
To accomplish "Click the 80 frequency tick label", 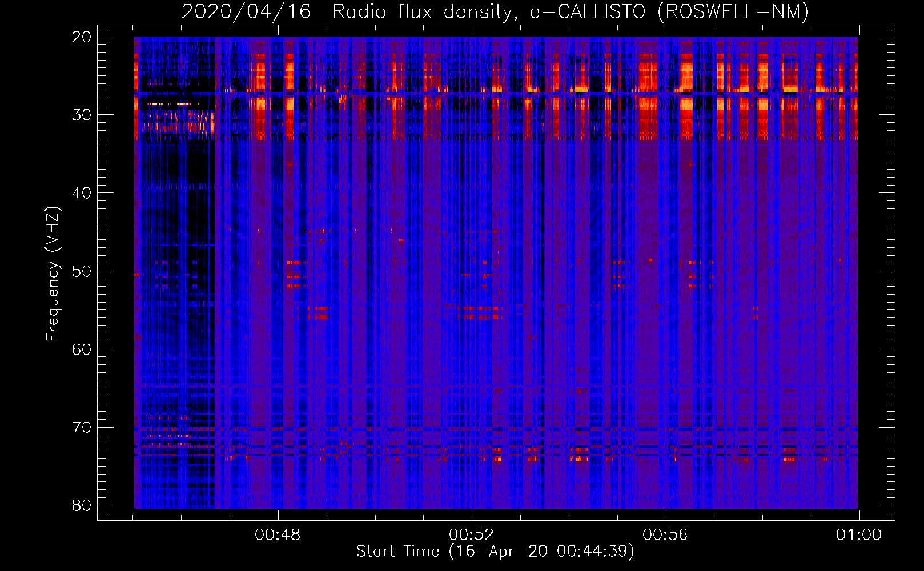I will click(x=82, y=505).
